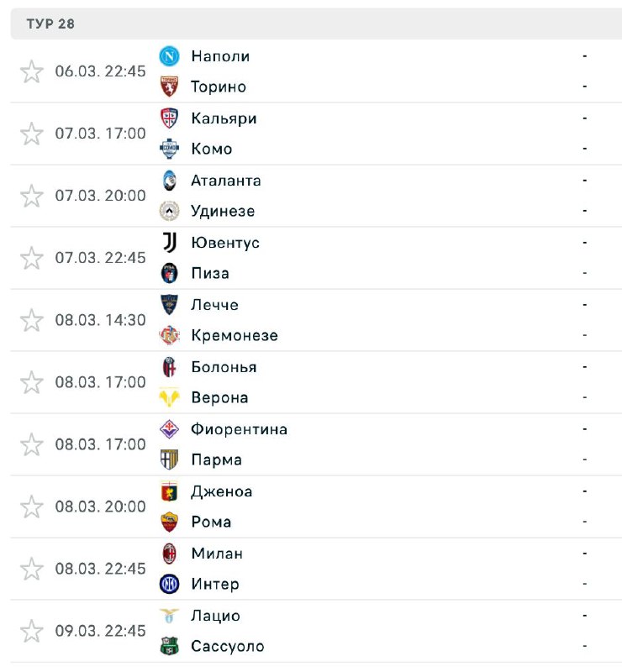Click the Napoli club crest icon

pos(170,56)
